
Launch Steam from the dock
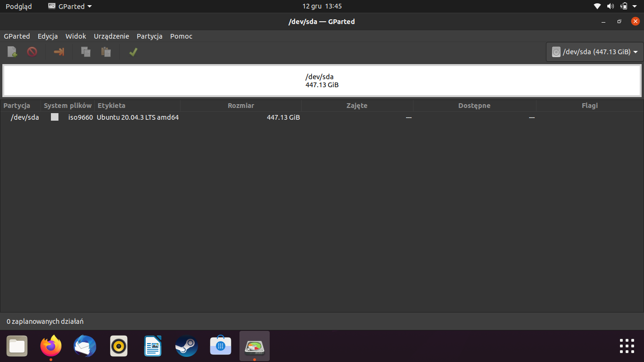[187, 346]
